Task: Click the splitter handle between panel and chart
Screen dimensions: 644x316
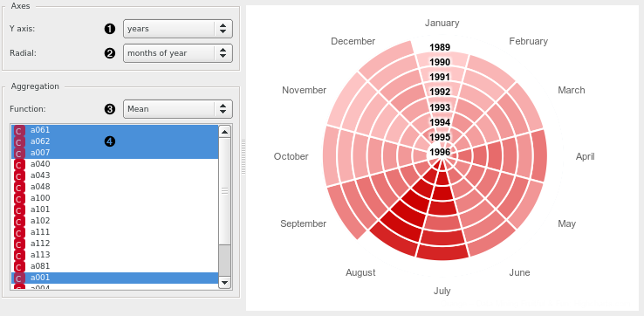Action: 243,156
